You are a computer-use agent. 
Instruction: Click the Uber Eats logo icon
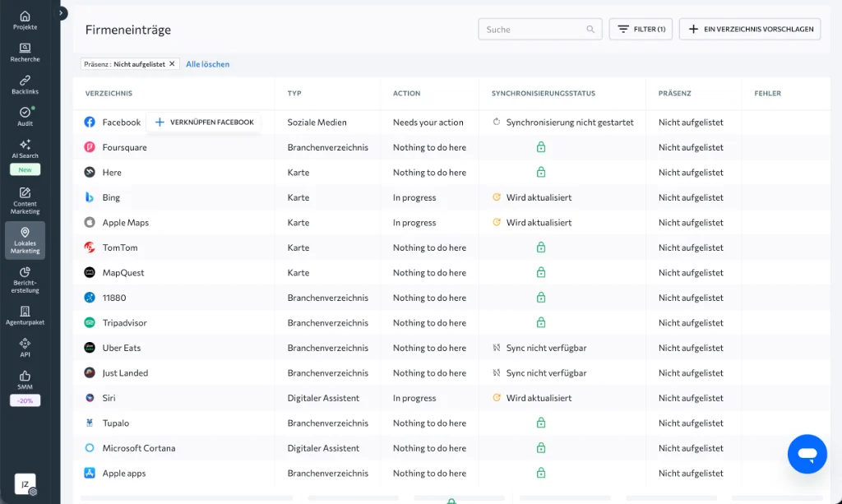[90, 348]
